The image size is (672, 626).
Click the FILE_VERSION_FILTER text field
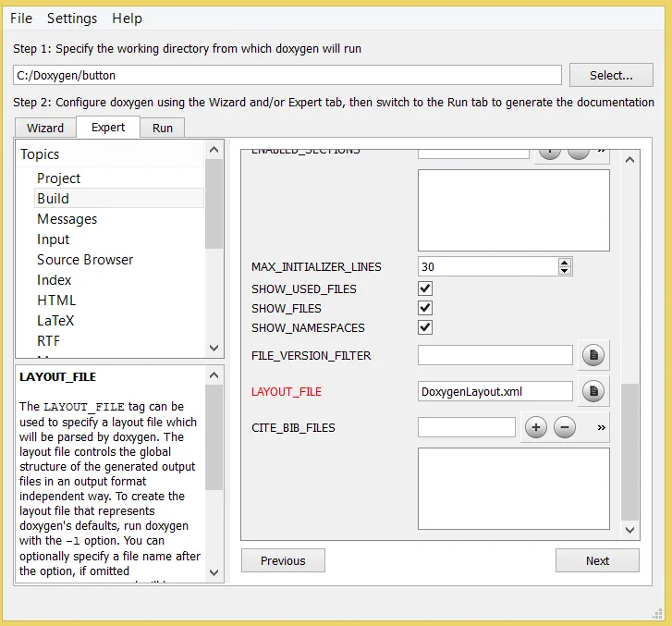coord(495,355)
